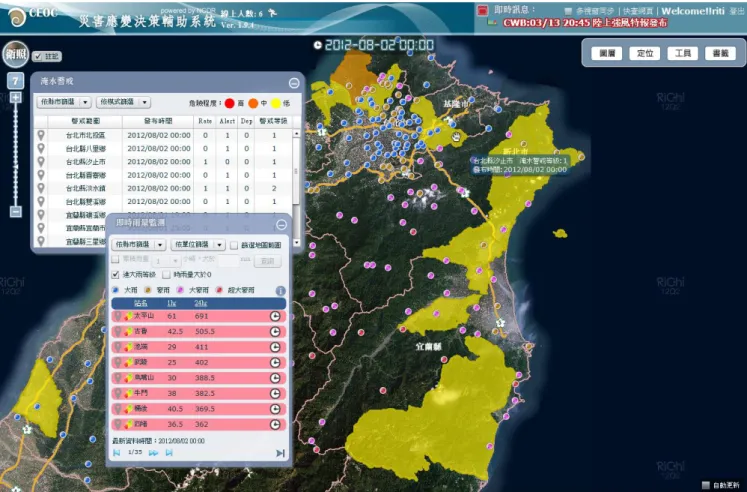This screenshot has width=747, height=492.
Task: Collapse the 即時雨量監測 rainfall panel
Action: click(x=282, y=224)
